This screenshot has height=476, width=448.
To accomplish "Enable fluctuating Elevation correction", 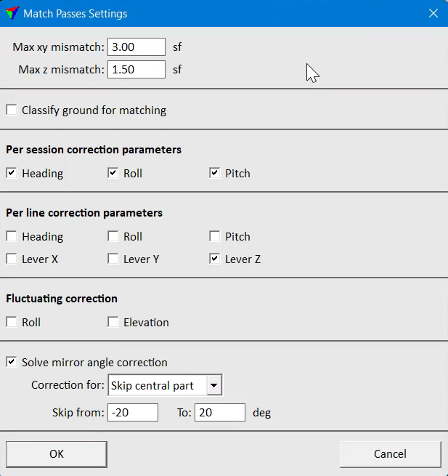I will point(113,322).
